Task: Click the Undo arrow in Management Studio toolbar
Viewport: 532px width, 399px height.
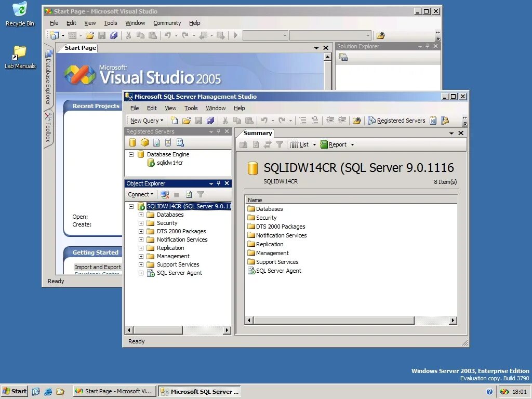Action: point(264,121)
